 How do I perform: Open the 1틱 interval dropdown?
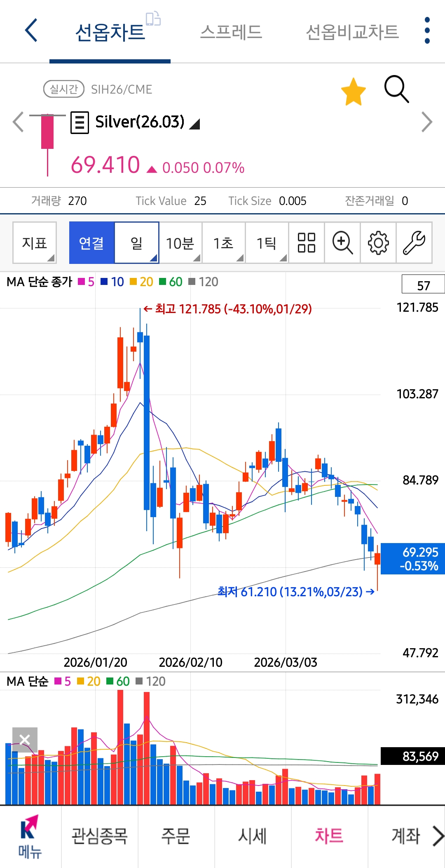point(267,242)
